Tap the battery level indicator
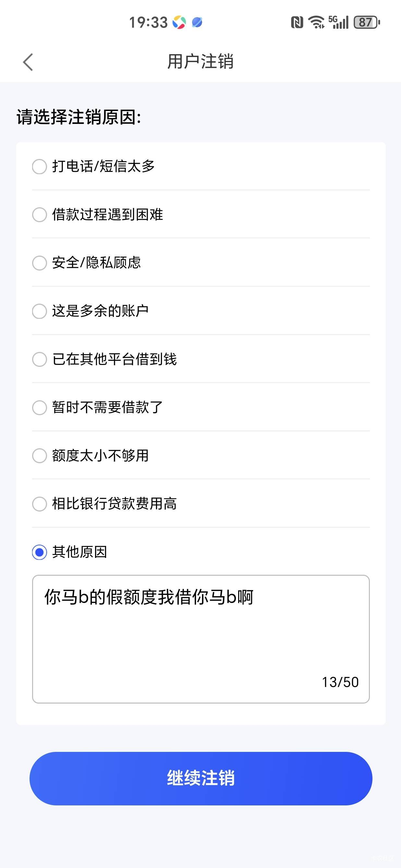This screenshot has width=401, height=868. [x=366, y=23]
